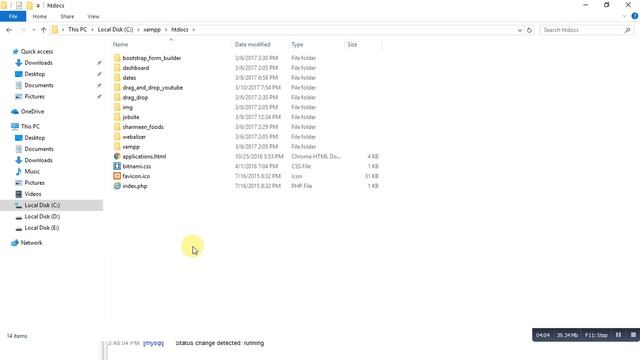Click the search magnifier icon
640x360 pixels.
[x=627, y=30]
